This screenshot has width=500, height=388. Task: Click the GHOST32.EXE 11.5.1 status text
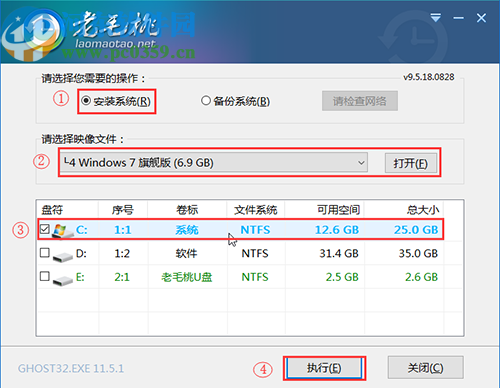(71, 368)
